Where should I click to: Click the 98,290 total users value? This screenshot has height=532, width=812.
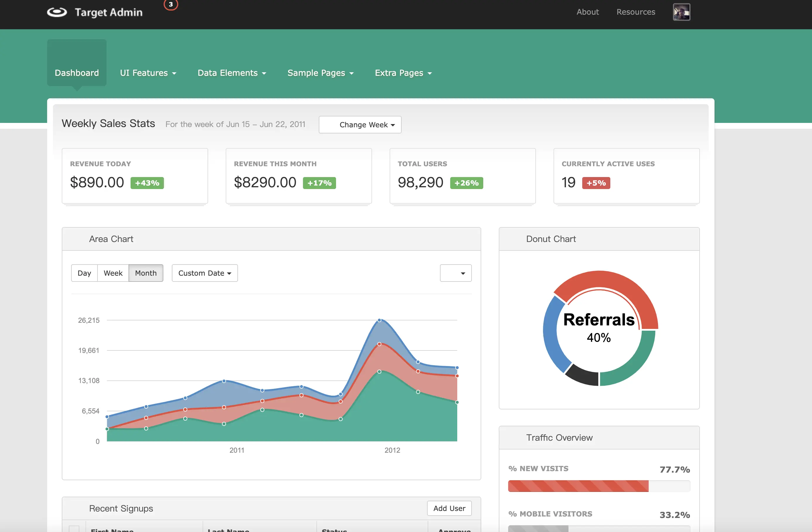pos(420,182)
